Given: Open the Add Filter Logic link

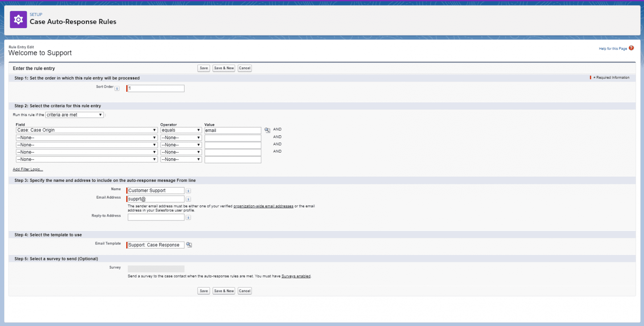Looking at the screenshot, I should pos(28,169).
